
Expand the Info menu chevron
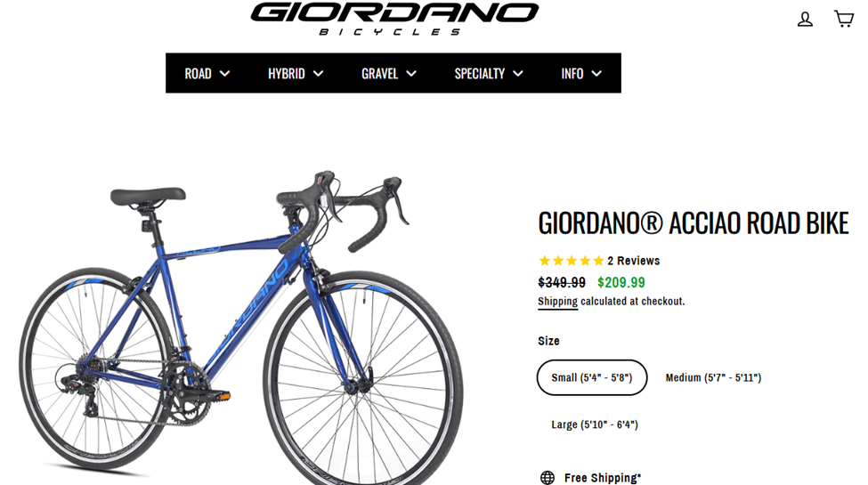coord(596,73)
